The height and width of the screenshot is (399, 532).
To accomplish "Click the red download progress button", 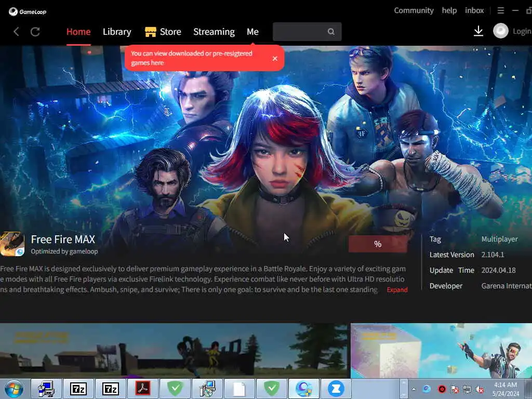I will coord(378,244).
